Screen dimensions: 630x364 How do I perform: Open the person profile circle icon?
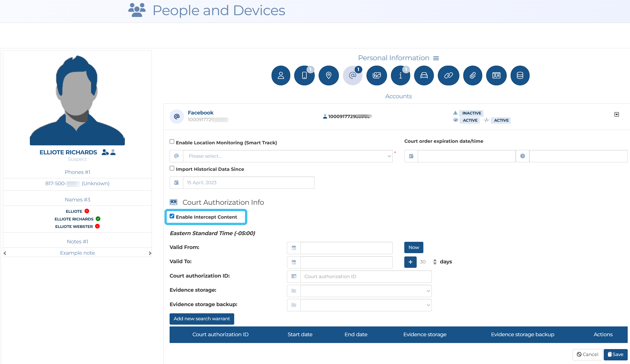coord(281,75)
